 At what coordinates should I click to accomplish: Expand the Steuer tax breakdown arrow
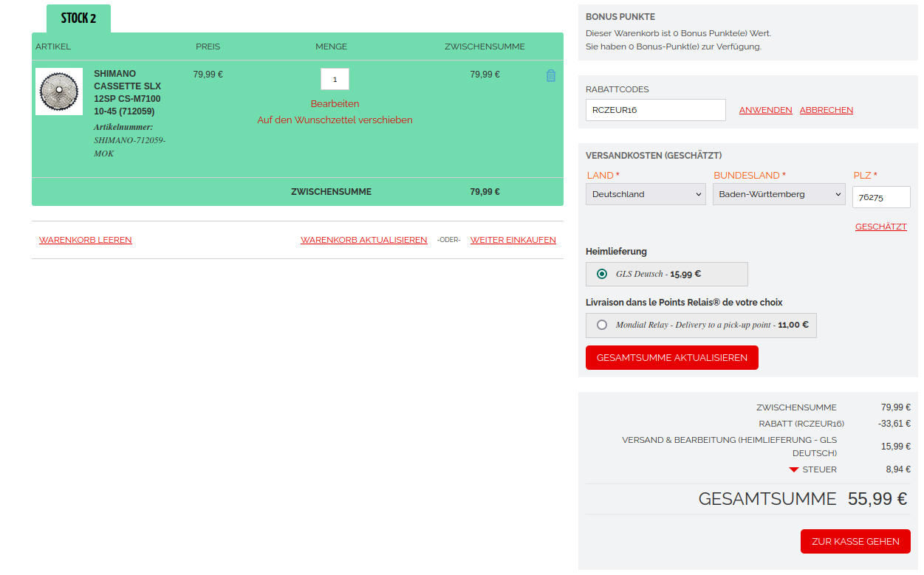click(794, 469)
